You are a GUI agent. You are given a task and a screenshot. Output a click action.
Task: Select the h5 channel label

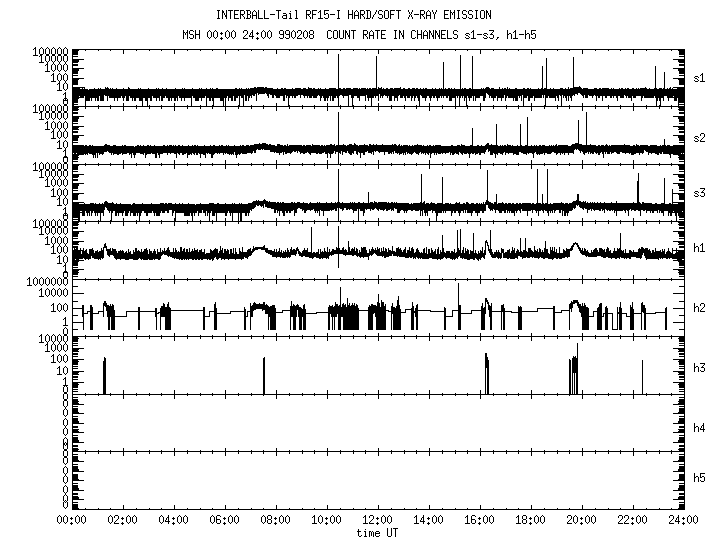[700, 479]
